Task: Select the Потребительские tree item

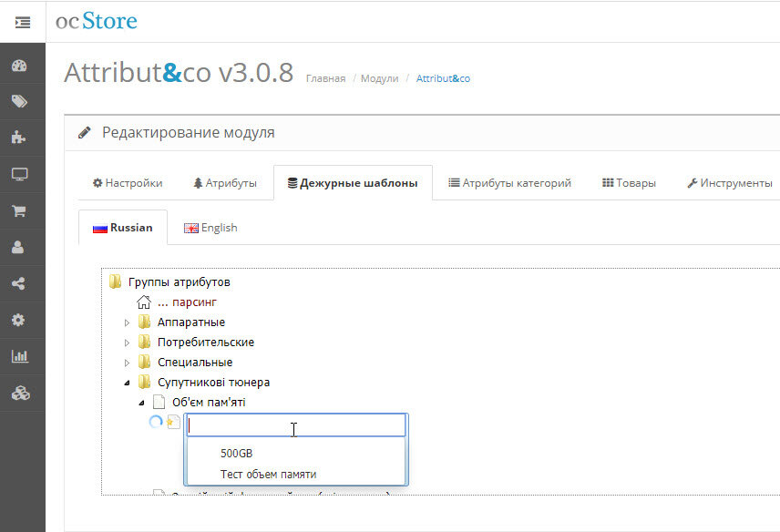Action: click(x=206, y=343)
